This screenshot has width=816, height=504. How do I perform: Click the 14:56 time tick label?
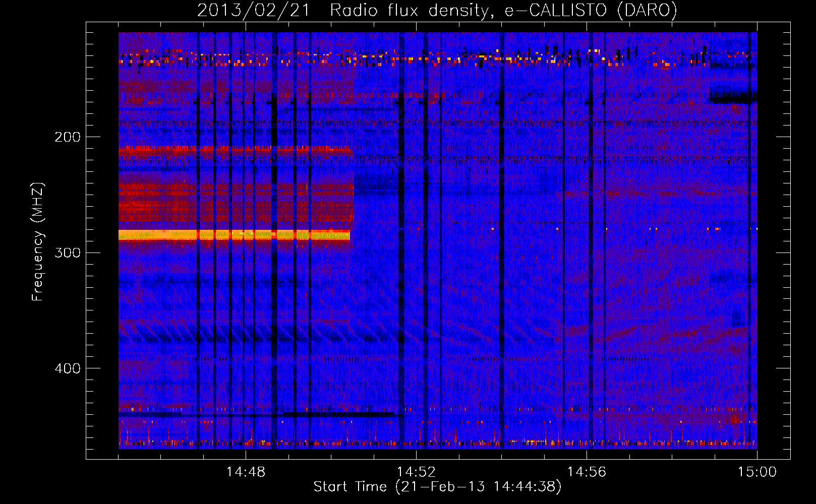[x=587, y=472]
